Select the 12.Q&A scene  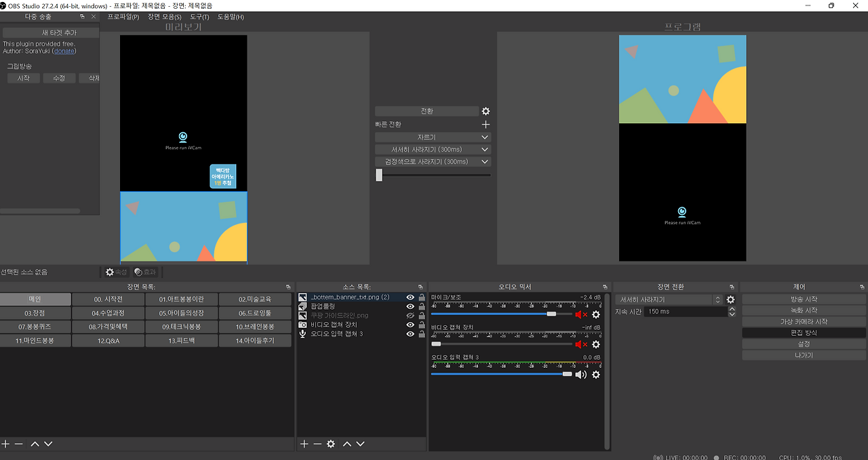(108, 341)
